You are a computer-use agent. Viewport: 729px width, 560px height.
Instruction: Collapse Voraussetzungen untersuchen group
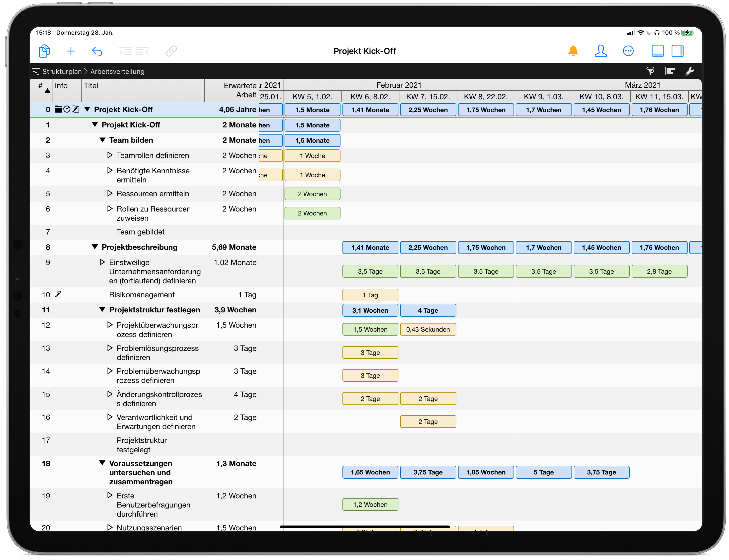(x=103, y=463)
